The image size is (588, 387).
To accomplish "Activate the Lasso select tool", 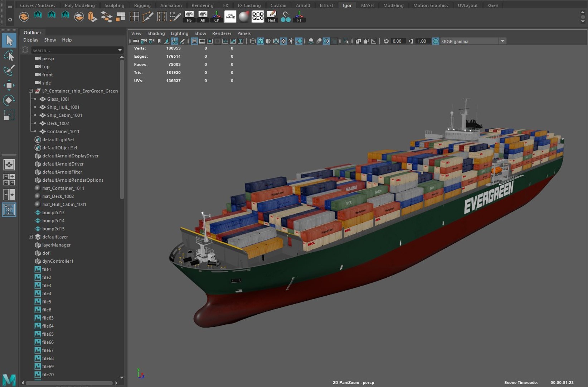I will click(9, 56).
